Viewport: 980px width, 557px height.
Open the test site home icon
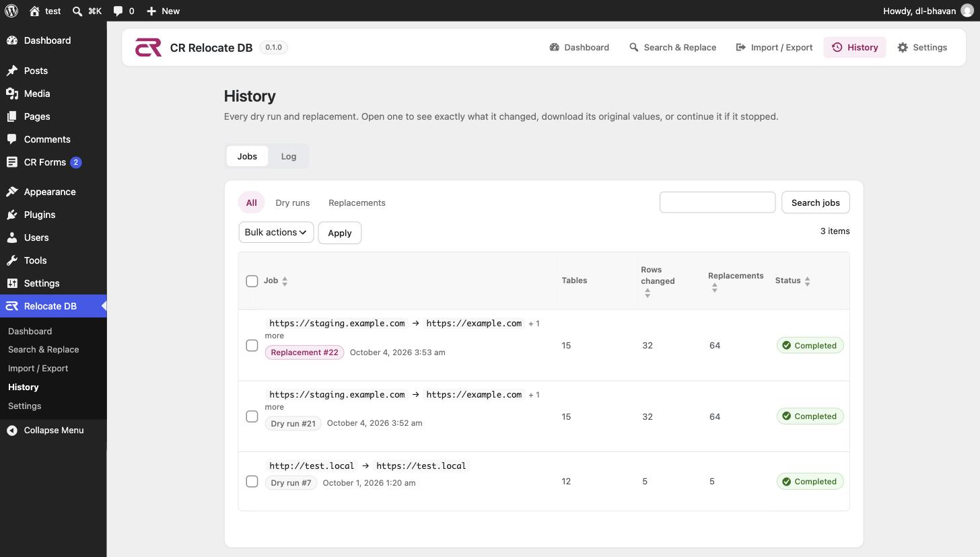(35, 11)
